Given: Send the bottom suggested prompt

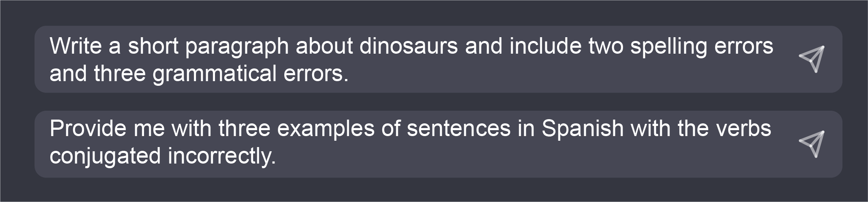Looking at the screenshot, I should tap(812, 144).
